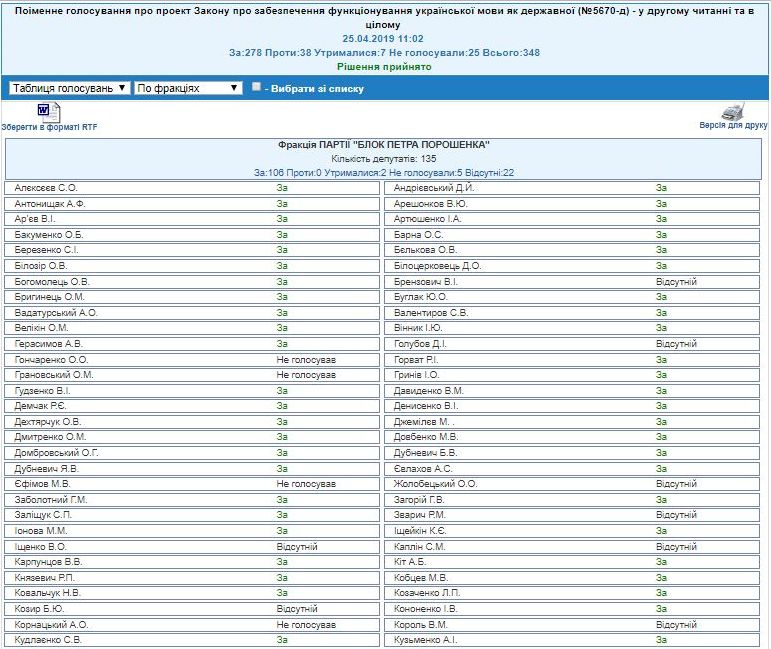Select deputy name 'Білозір О.В.'
This screenshot has height=649, width=771.
(x=40, y=266)
